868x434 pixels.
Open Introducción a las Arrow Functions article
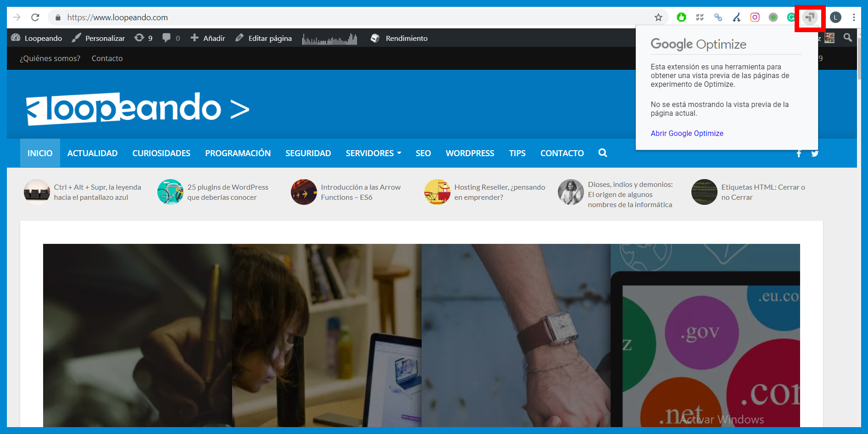(x=361, y=192)
